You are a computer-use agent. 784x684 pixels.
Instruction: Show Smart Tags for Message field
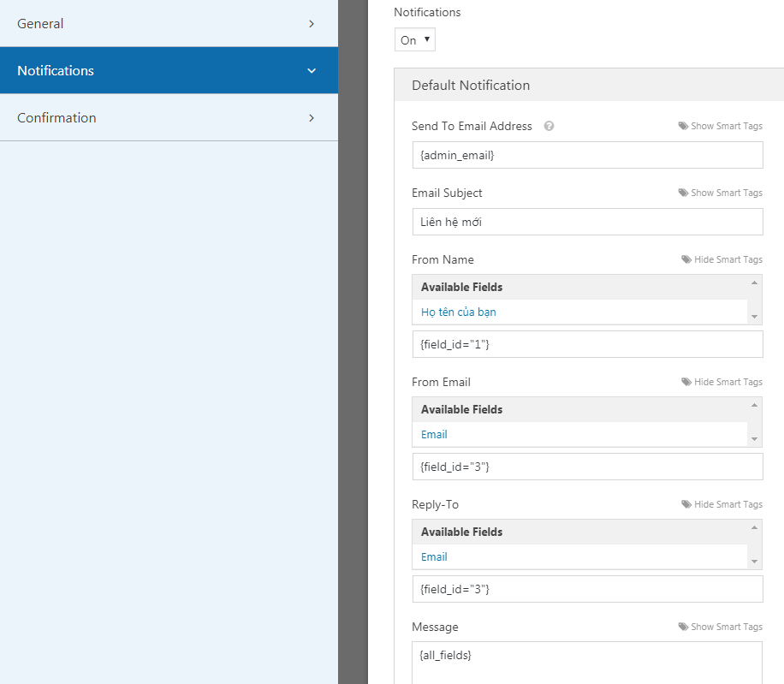click(720, 627)
